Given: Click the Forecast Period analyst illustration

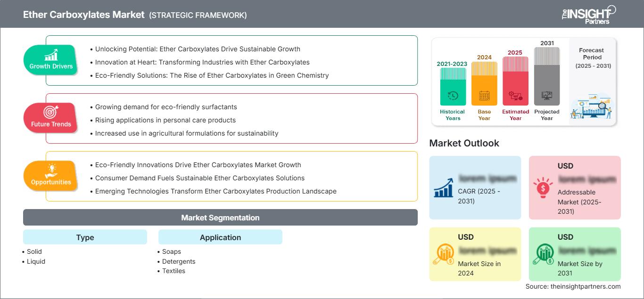Looking at the screenshot, I should [592, 106].
